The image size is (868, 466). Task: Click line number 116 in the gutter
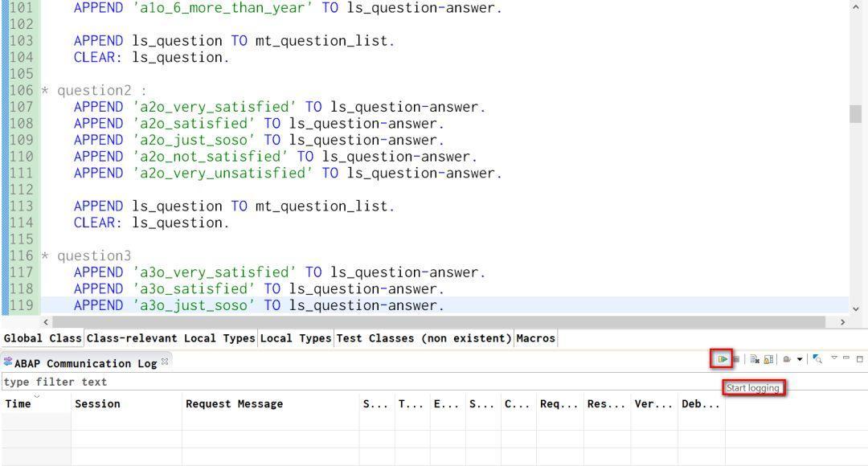[x=21, y=255]
